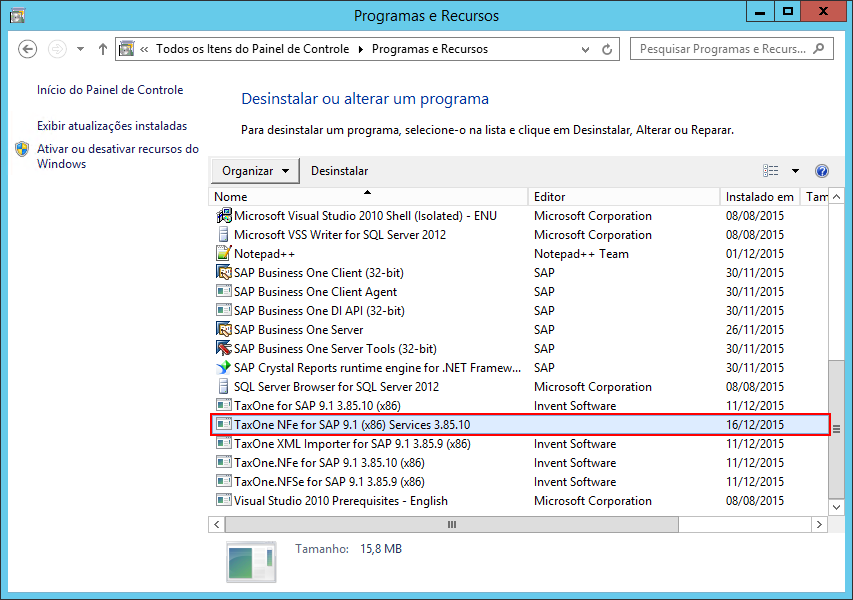This screenshot has height=600, width=853.
Task: Change view using the view icon
Action: (770, 171)
